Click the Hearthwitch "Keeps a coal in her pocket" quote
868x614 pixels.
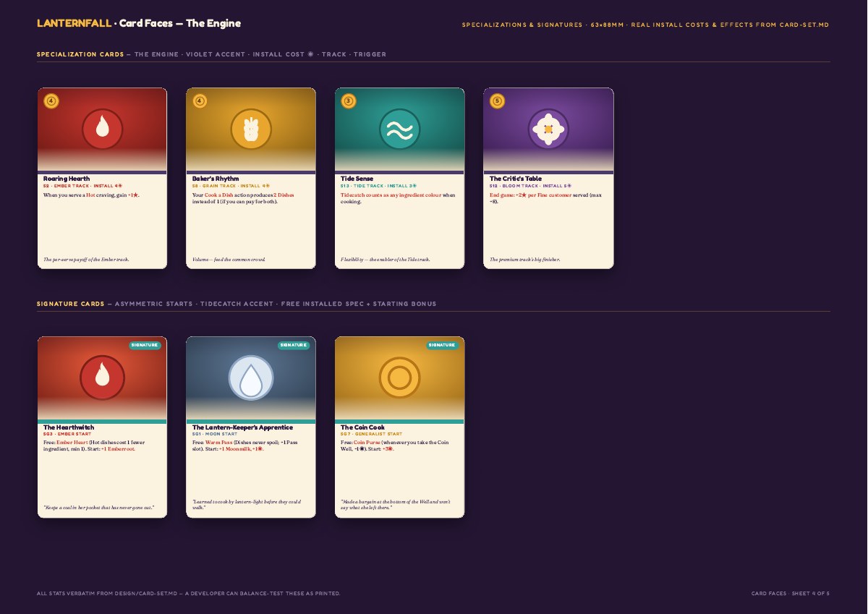[x=98, y=508]
